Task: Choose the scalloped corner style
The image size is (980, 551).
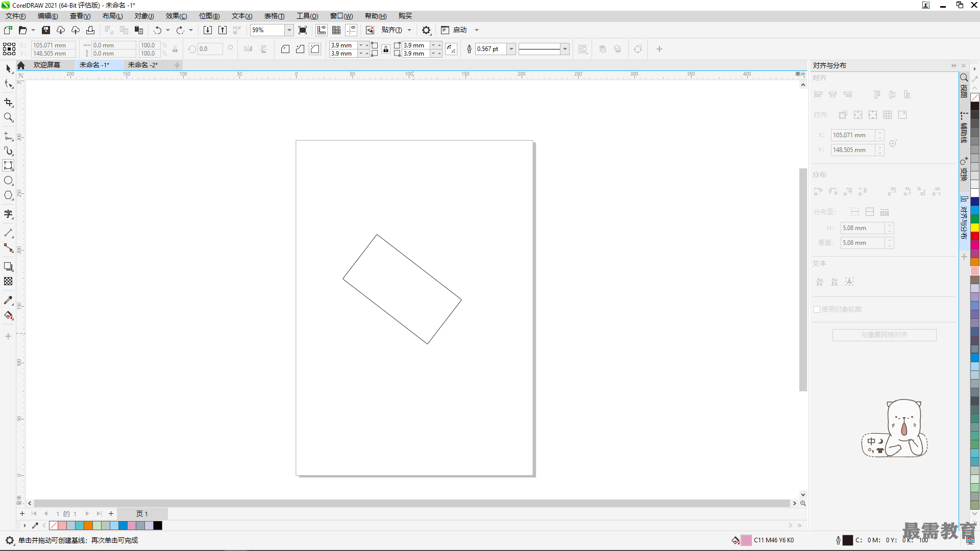Action: pos(300,49)
